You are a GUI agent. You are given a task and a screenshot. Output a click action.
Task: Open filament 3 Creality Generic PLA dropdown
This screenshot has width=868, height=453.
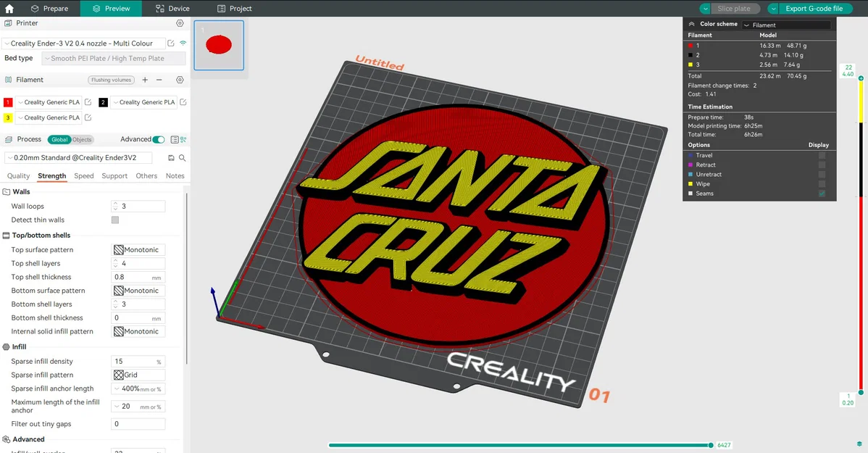[x=49, y=117]
